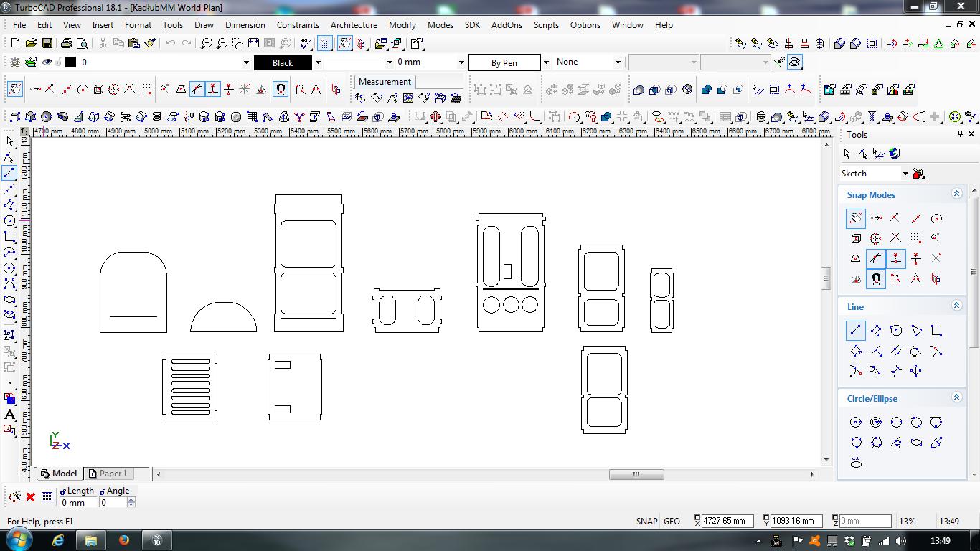Click the spell check ABC icon
Image resolution: width=980 pixels, height=551 pixels.
point(305,43)
